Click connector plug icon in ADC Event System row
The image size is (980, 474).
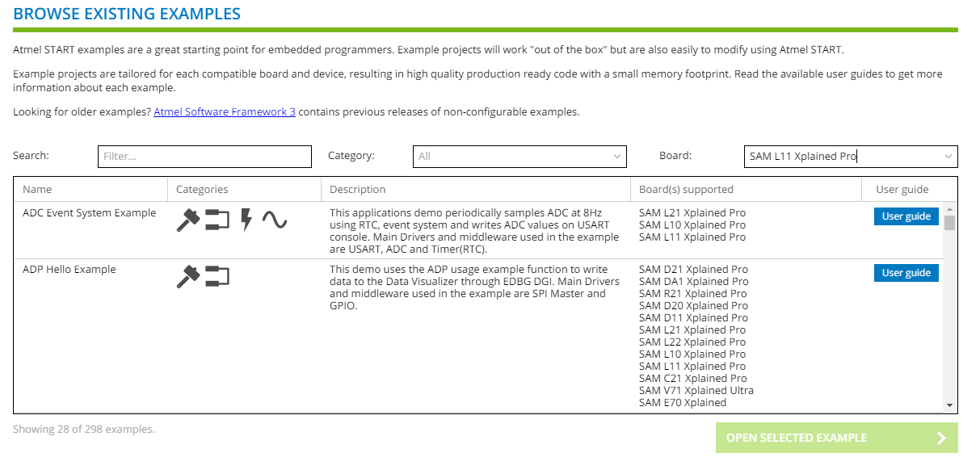(x=217, y=220)
